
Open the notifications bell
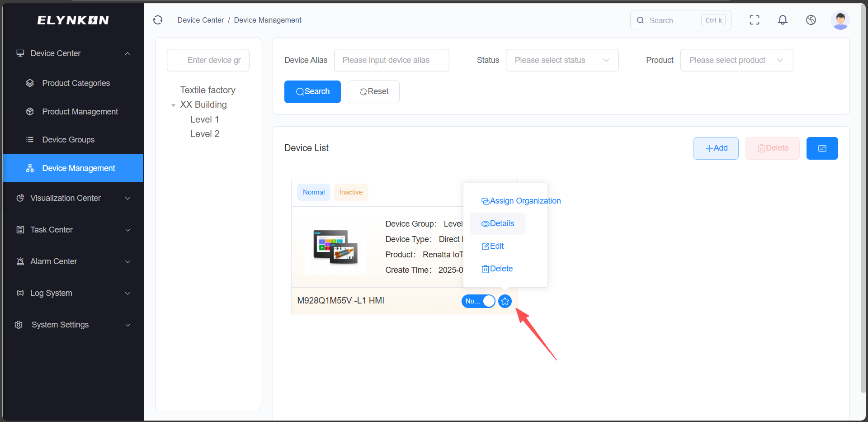783,20
